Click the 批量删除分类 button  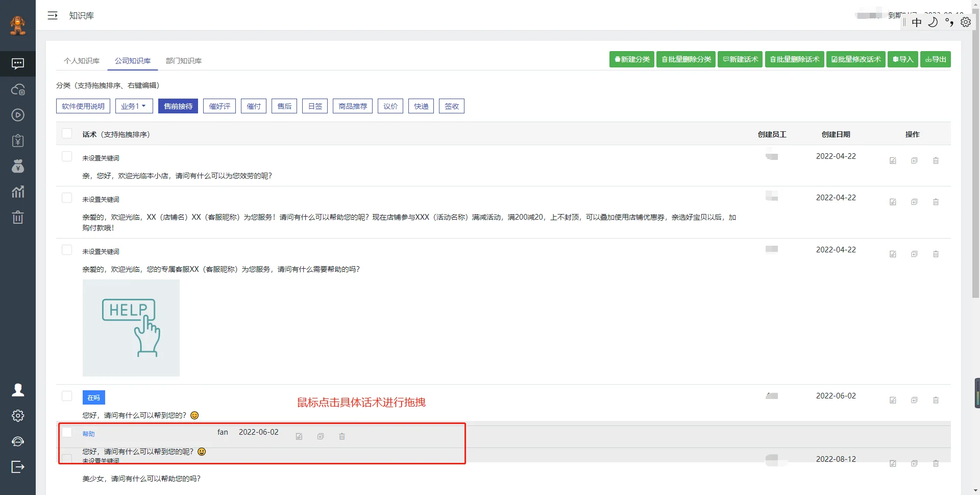click(686, 59)
